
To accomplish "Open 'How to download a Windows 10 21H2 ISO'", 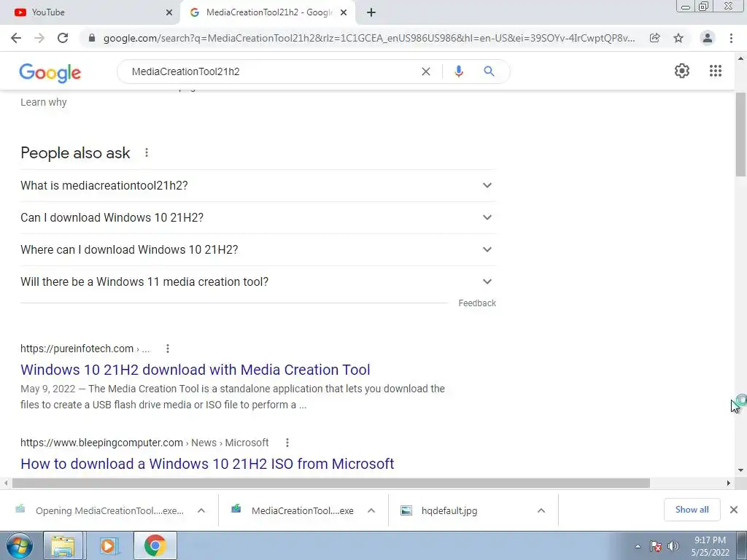I will 207,464.
